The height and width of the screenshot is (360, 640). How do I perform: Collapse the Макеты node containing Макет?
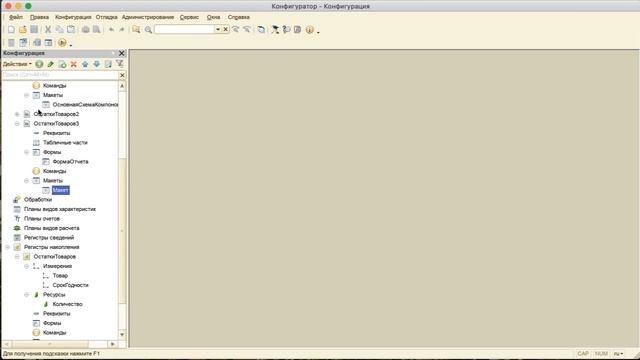27,181
